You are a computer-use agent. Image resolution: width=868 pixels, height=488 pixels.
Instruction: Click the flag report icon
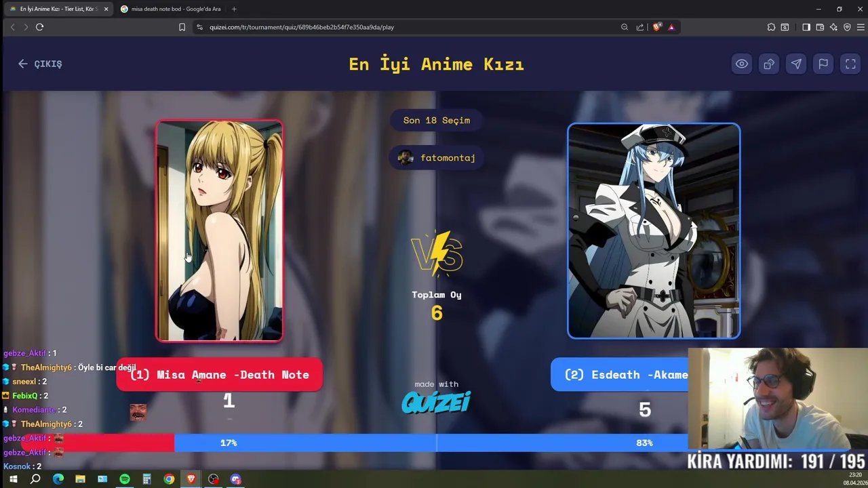[x=823, y=64]
